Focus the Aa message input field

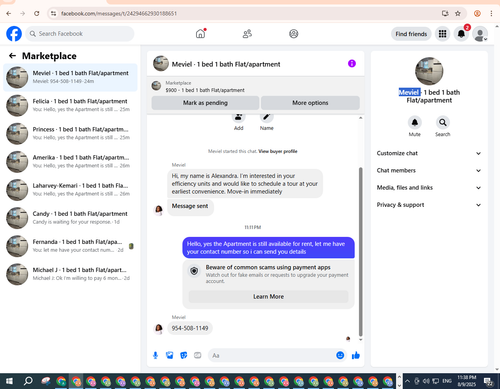[272, 355]
